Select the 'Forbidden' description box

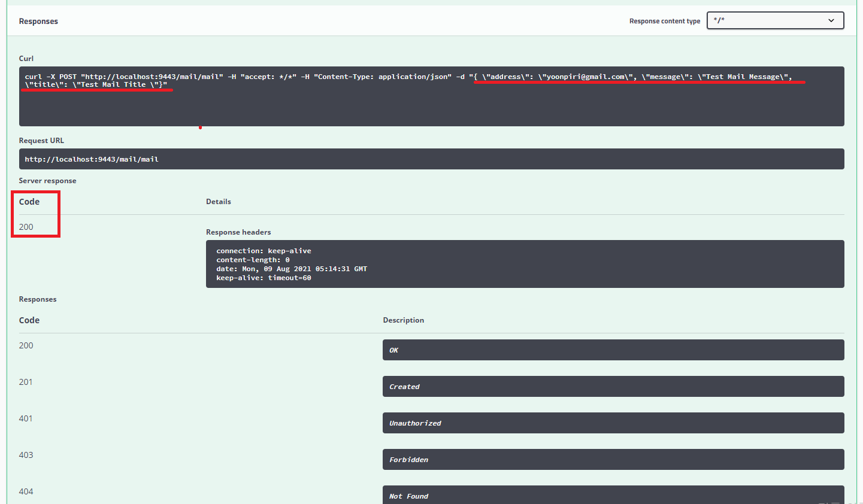click(613, 460)
